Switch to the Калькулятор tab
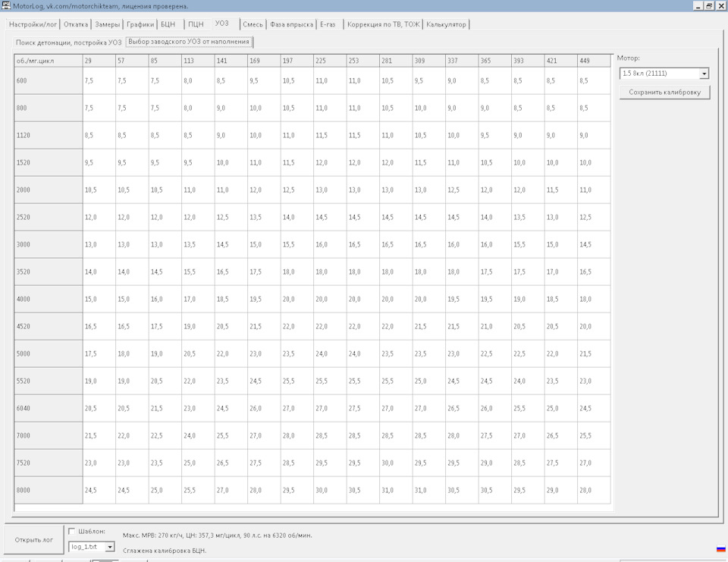The image size is (728, 562). [446, 24]
